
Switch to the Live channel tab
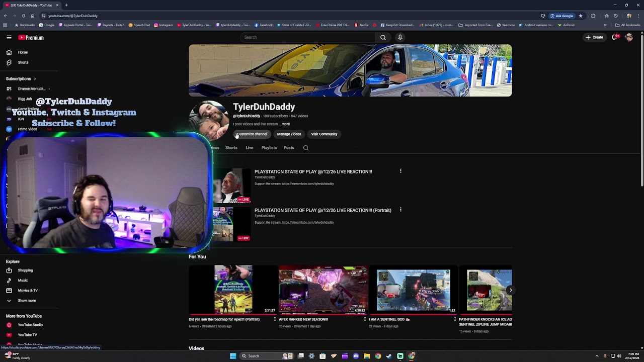(x=249, y=148)
